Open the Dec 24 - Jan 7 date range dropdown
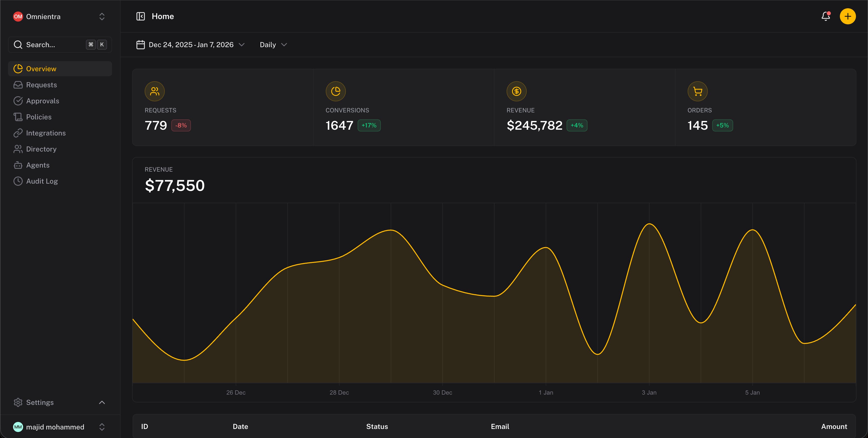Image resolution: width=868 pixels, height=438 pixels. 191,45
